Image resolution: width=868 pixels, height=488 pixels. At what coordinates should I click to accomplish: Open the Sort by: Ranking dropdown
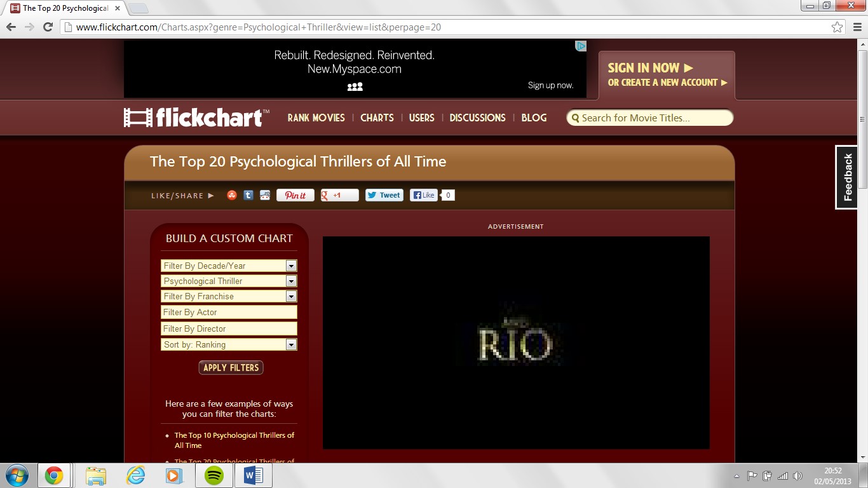point(229,344)
